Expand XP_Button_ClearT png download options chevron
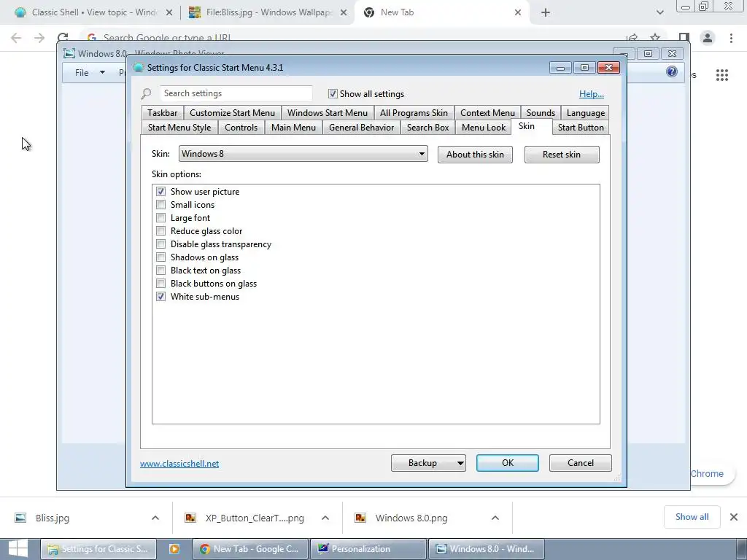This screenshot has height=560, width=747. click(325, 518)
